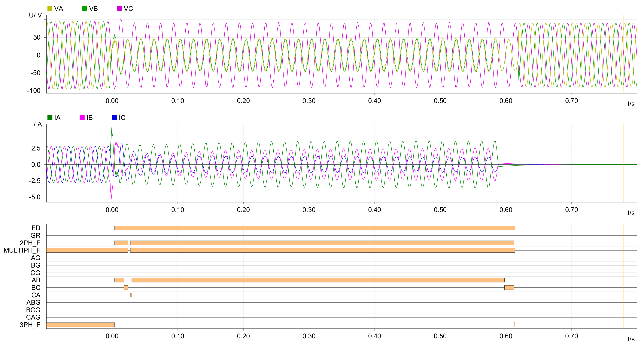Click the VB green legend swatch
The image size is (644, 349).
(84, 9)
